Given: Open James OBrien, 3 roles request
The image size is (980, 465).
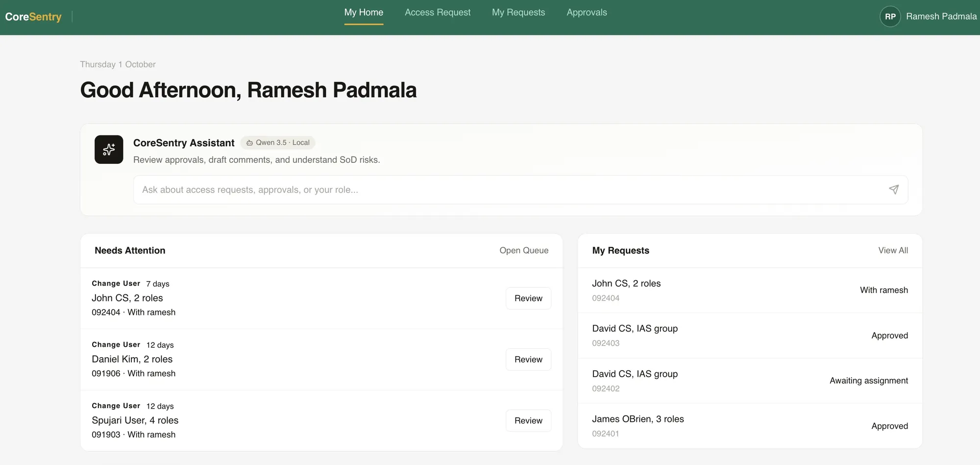Looking at the screenshot, I should 750,426.
